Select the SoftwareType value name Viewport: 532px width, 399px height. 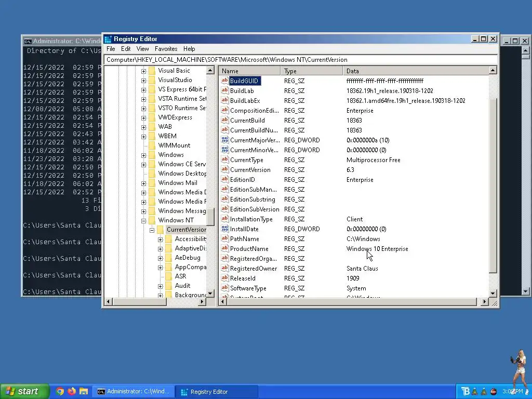[248, 288]
